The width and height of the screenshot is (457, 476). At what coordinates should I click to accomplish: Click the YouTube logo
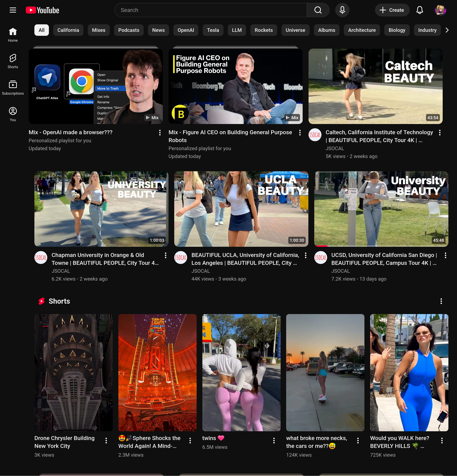[x=43, y=10]
